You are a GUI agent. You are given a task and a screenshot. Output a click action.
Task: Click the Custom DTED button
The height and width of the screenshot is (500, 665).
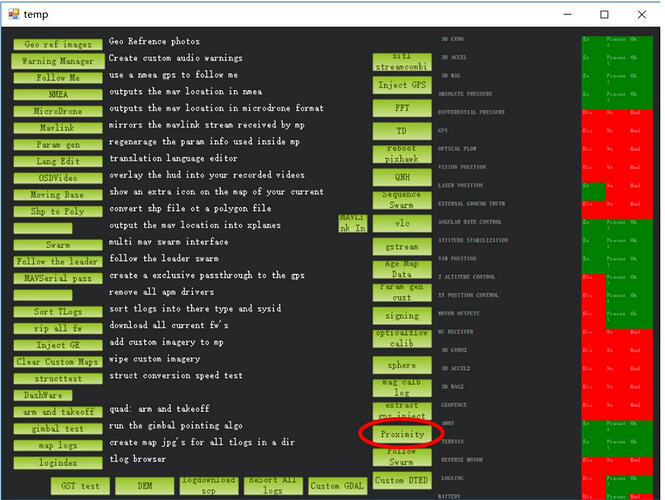click(402, 480)
